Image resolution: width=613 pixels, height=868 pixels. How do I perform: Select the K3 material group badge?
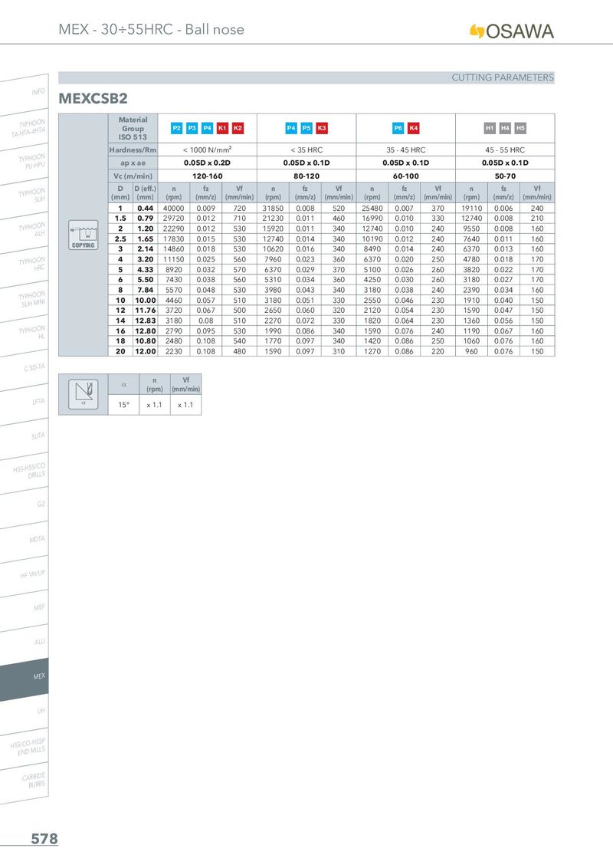321,128
